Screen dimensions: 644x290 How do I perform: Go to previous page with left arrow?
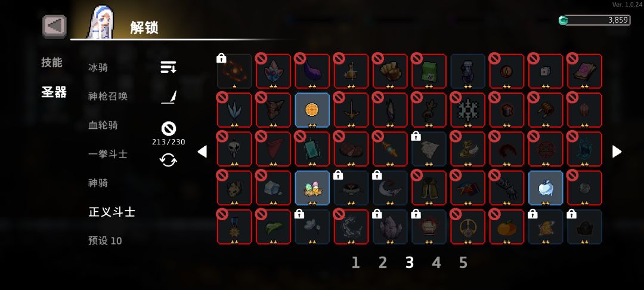[202, 152]
